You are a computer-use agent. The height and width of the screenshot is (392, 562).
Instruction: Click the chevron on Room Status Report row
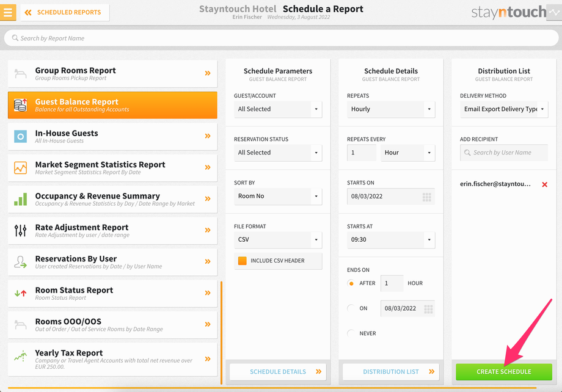tap(208, 292)
